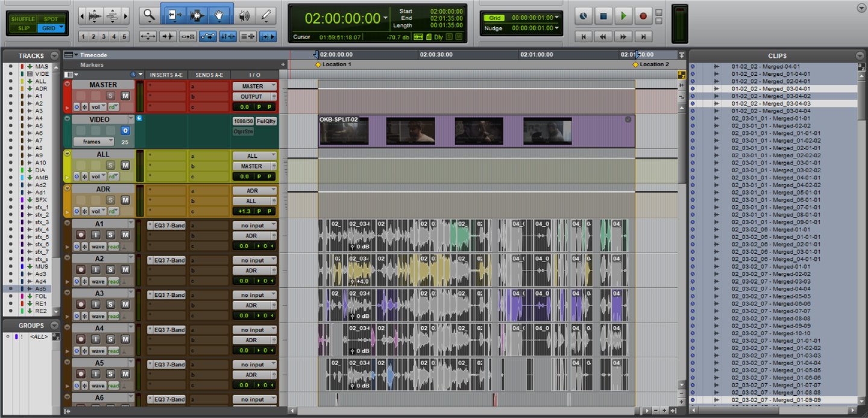Recall zoom preset 3
Screen dimensions: 868x418
[104, 37]
